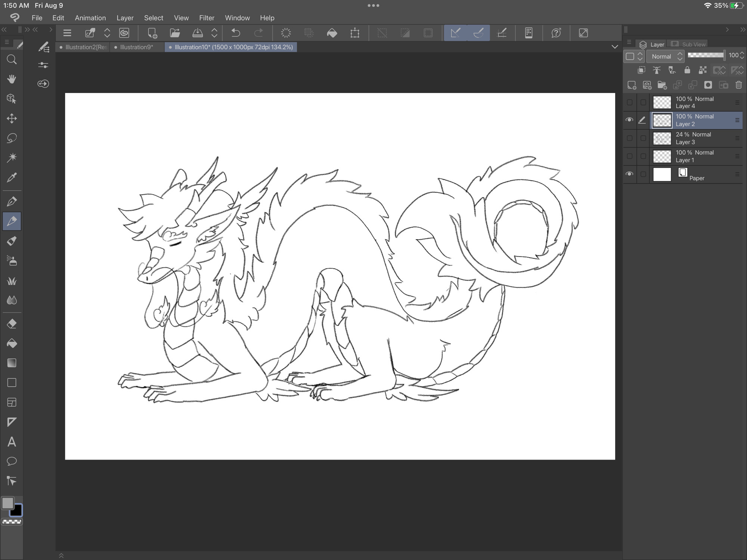The width and height of the screenshot is (747, 560).
Task: Select the Lasso selection tool
Action: (x=12, y=138)
